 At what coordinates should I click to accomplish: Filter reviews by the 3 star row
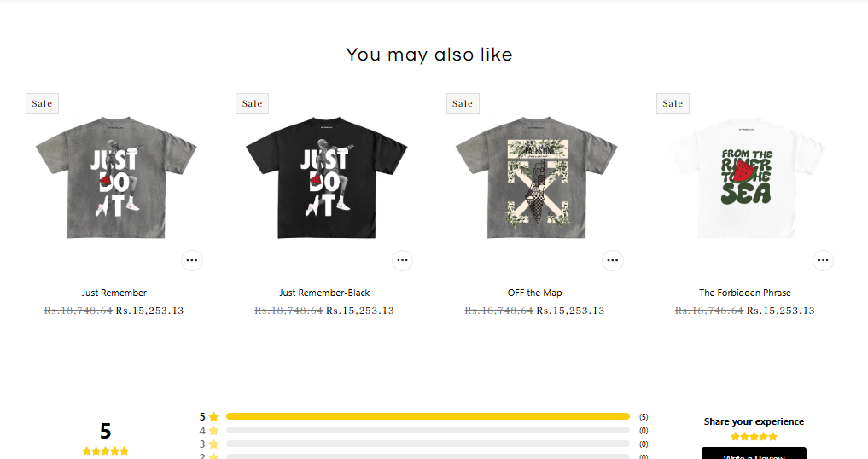pyautogui.click(x=424, y=444)
